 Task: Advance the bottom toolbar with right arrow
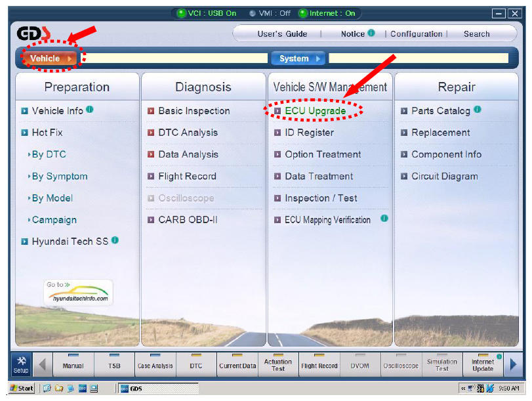click(x=513, y=365)
